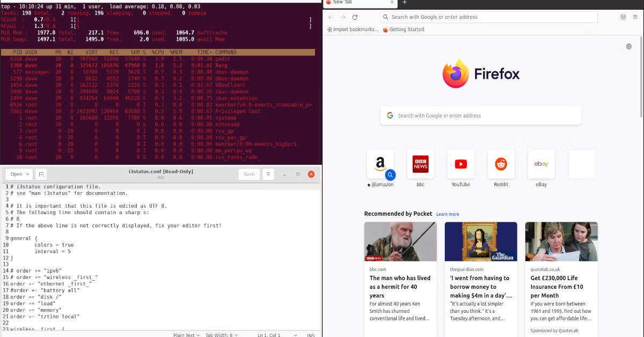
Task: Click the Learn more link next to Pocket
Action: tap(448, 214)
